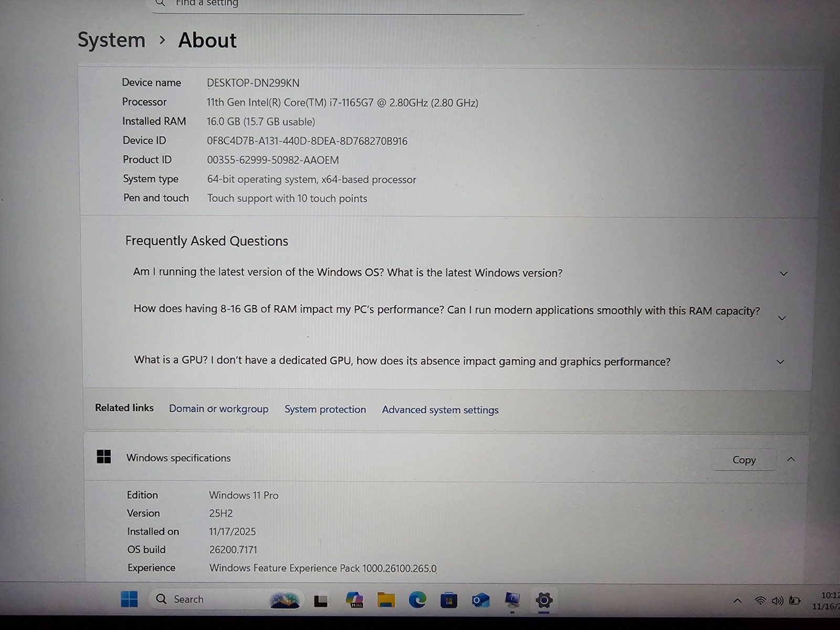Screen dimensions: 840x630
Task: Go back to System in breadcrumb
Action: [111, 40]
